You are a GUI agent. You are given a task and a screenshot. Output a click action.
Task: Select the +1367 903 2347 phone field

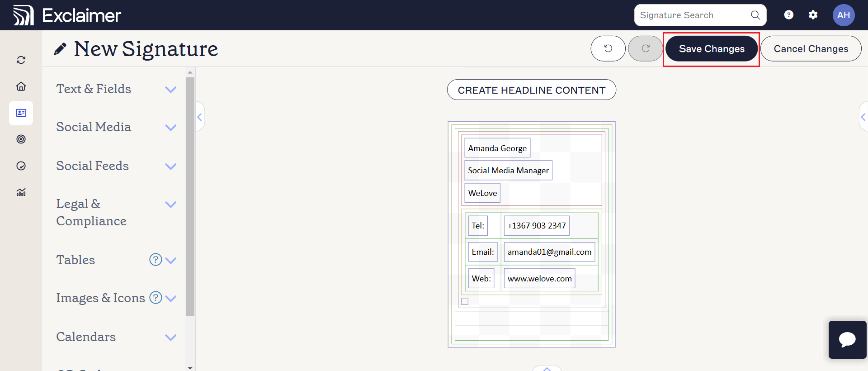[537, 225]
